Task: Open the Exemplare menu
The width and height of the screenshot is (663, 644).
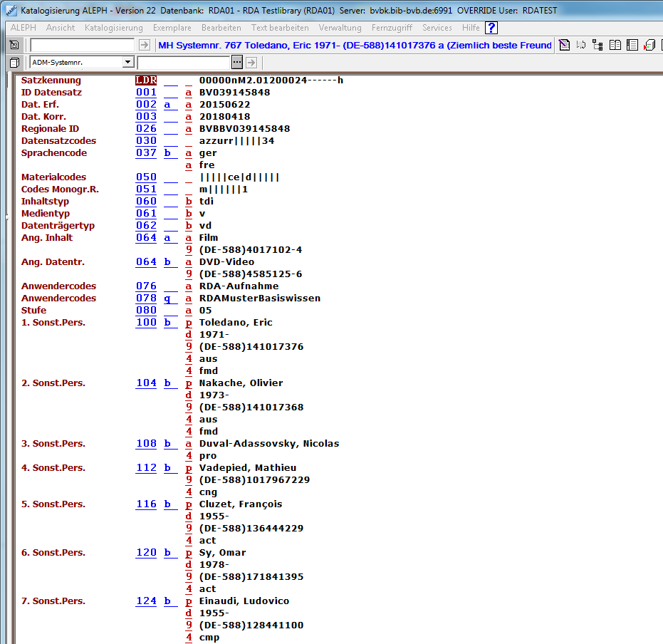Action: [172, 28]
